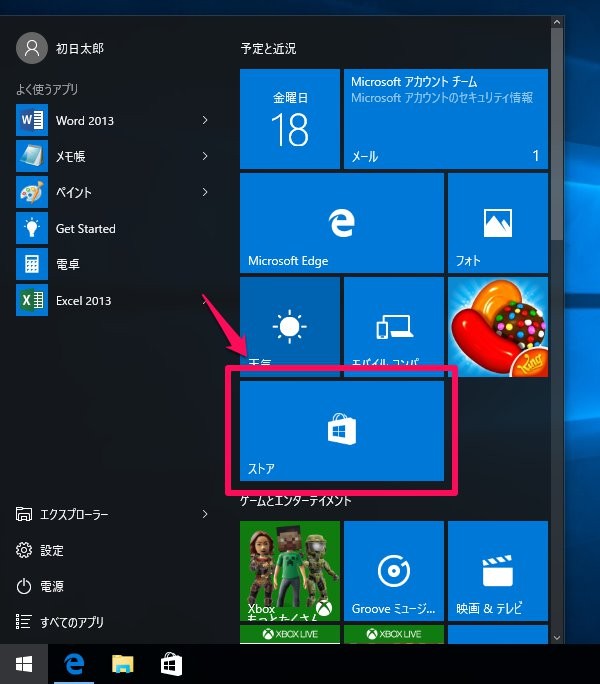Open the フォト (Photos) tile
This screenshot has height=684, width=600.
[x=498, y=223]
